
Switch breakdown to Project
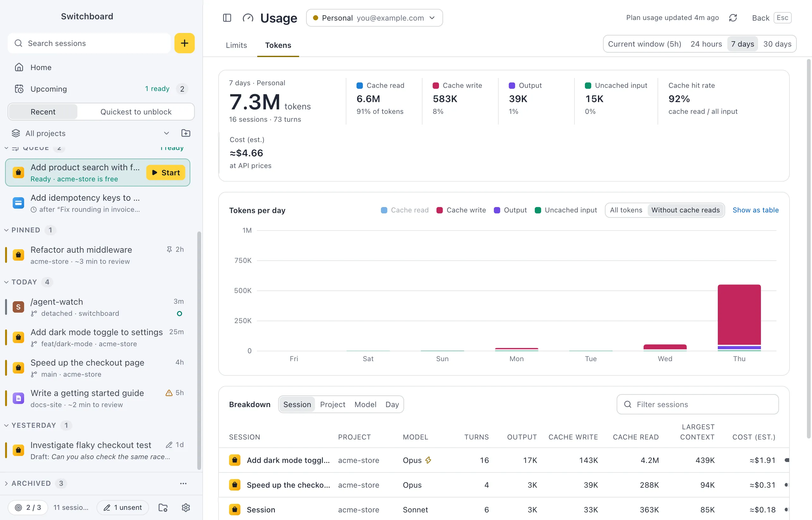tap(332, 404)
